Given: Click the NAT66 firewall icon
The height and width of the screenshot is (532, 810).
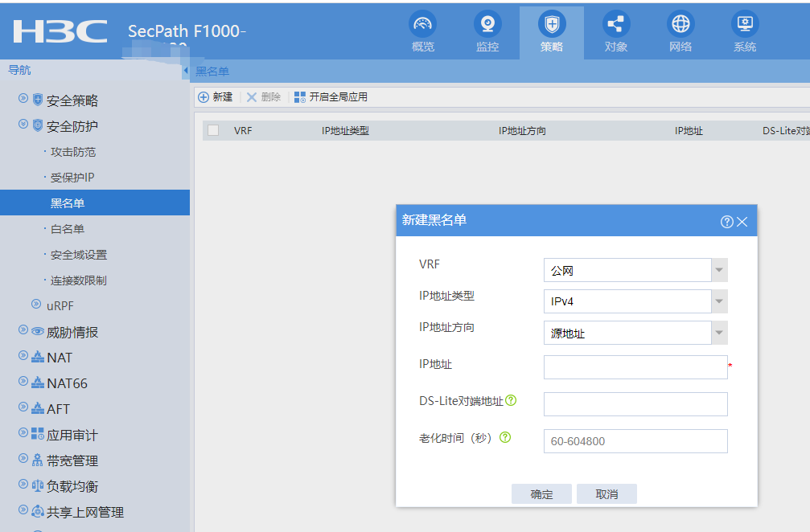Looking at the screenshot, I should [x=38, y=383].
